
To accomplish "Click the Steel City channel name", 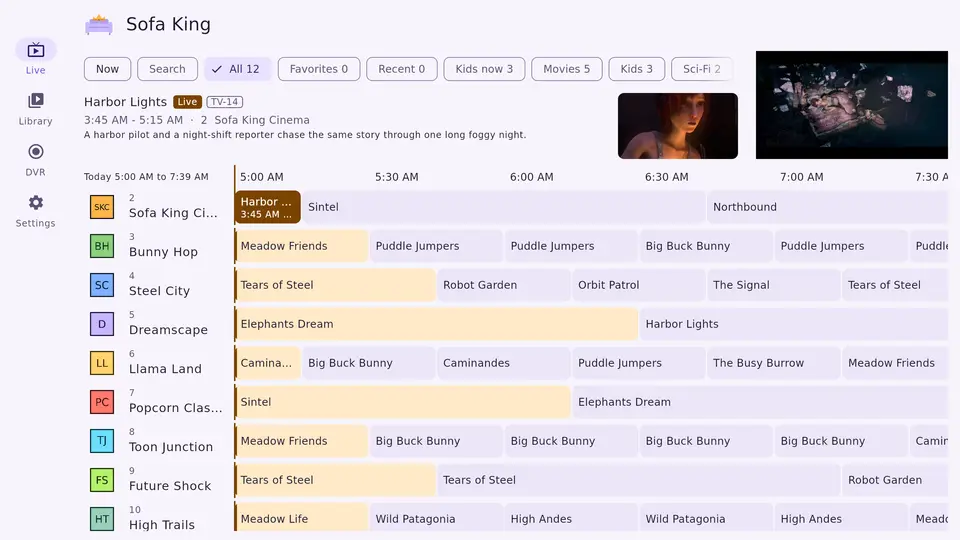I will tap(159, 291).
